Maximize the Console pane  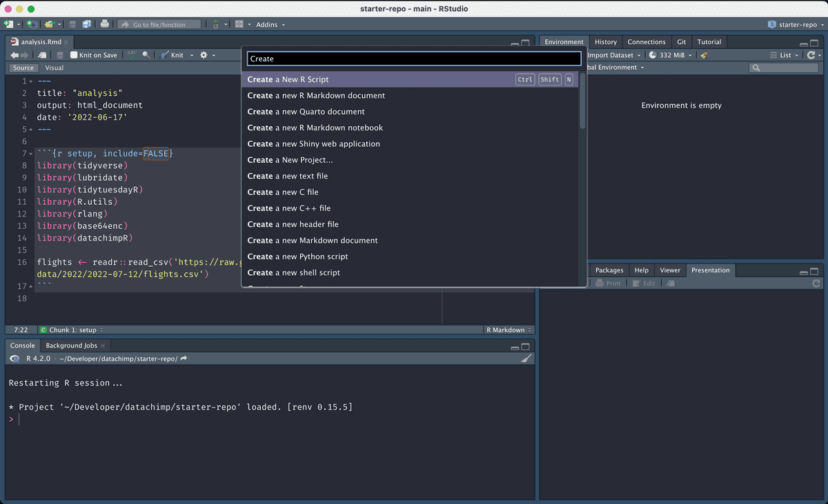tap(526, 347)
